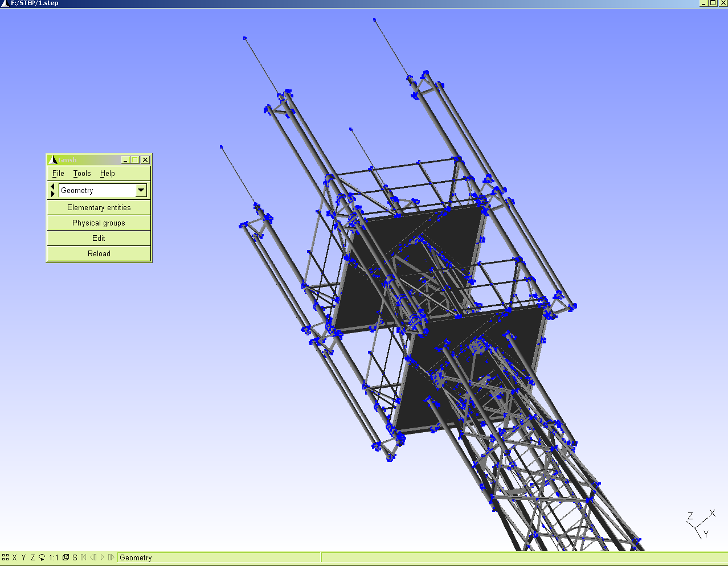Open the Help menu
Screen dimensions: 728x566
[x=108, y=174]
